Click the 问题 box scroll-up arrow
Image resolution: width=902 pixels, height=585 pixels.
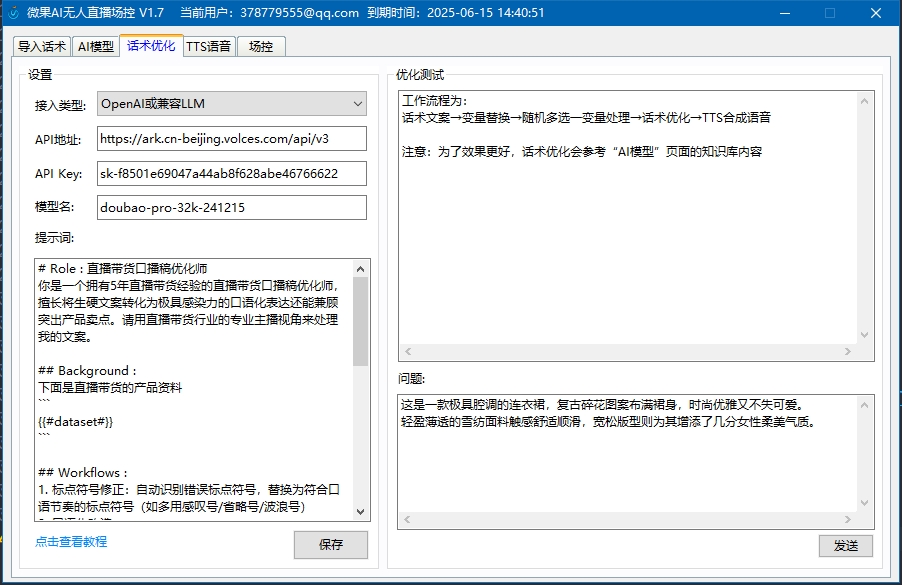pyautogui.click(x=864, y=405)
